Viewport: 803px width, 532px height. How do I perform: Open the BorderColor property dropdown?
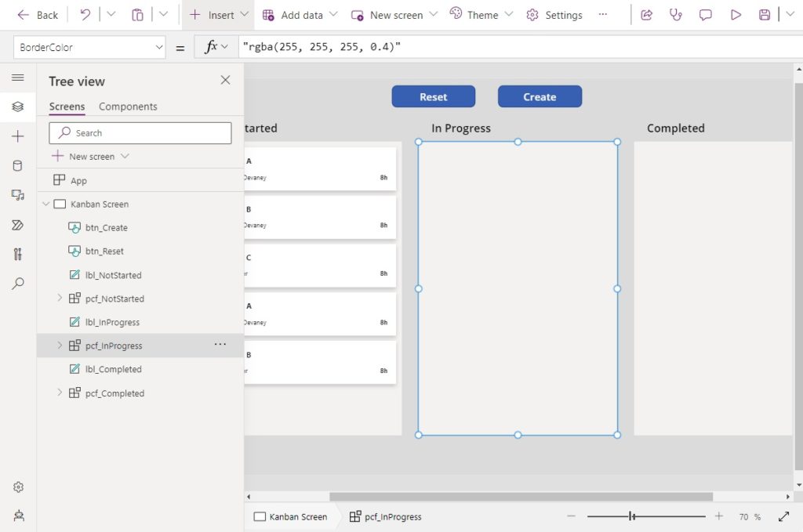point(89,48)
